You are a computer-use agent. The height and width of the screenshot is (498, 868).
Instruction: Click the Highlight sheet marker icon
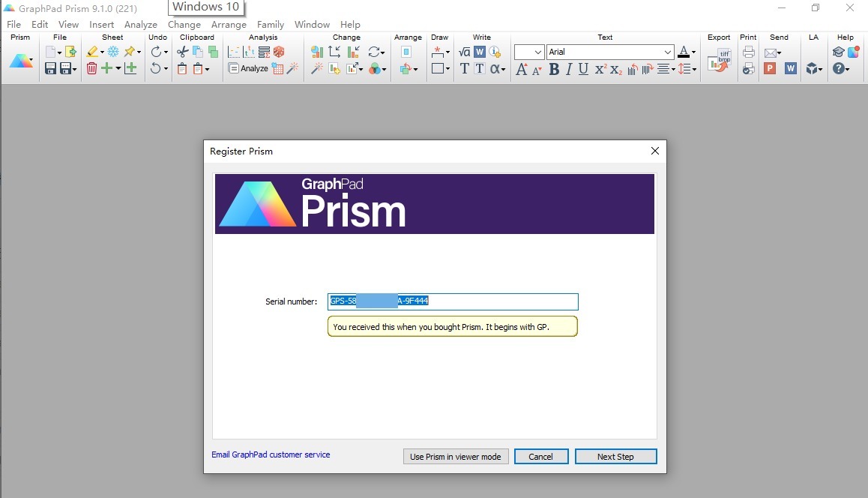click(92, 52)
